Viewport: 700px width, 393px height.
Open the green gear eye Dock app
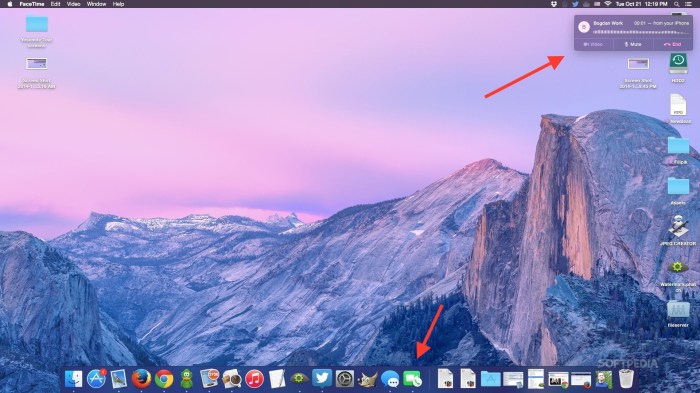(299, 379)
